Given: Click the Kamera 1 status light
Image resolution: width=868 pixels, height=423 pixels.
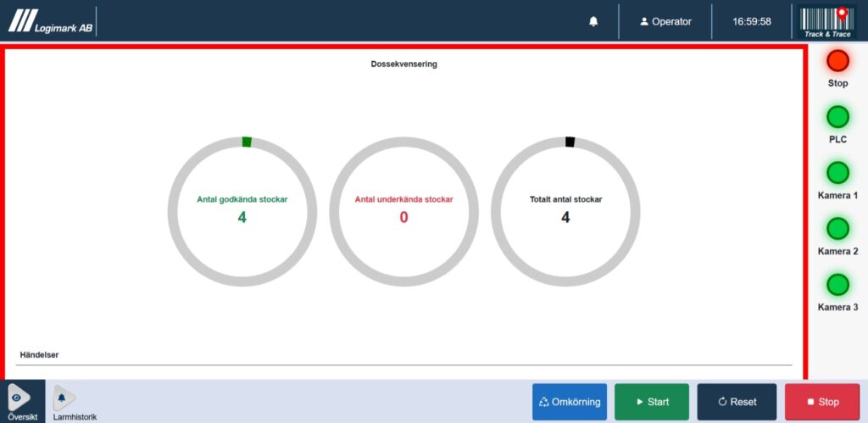Looking at the screenshot, I should tap(837, 173).
